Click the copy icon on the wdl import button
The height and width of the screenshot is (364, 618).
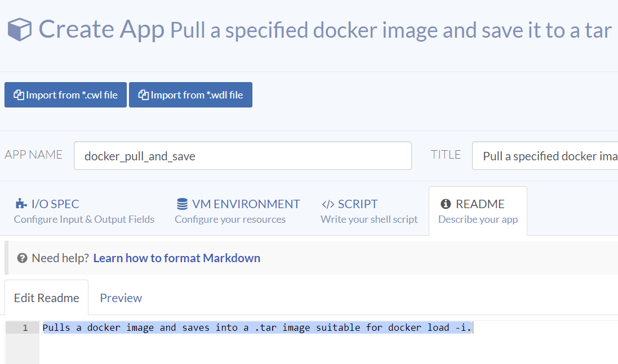(143, 95)
